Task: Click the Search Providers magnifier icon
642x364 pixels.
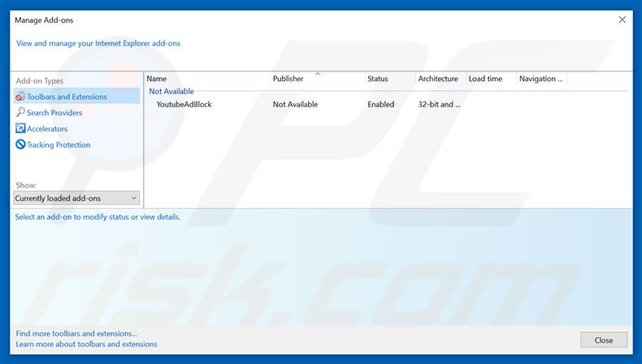Action: point(20,113)
